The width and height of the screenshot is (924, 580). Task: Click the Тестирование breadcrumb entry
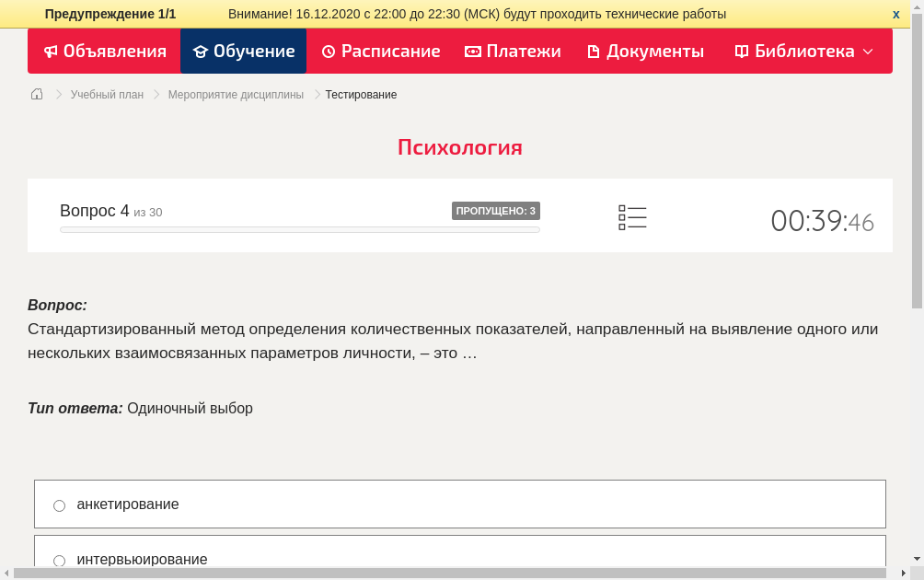click(360, 94)
